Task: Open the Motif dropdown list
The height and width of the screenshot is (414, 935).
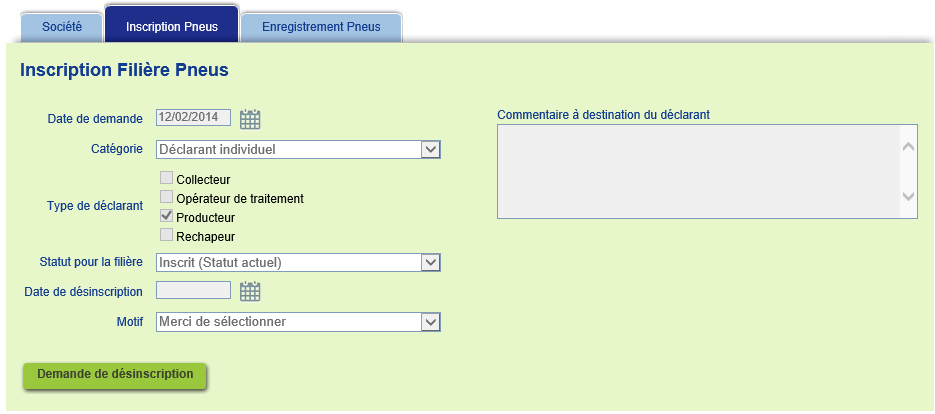Action: (431, 322)
